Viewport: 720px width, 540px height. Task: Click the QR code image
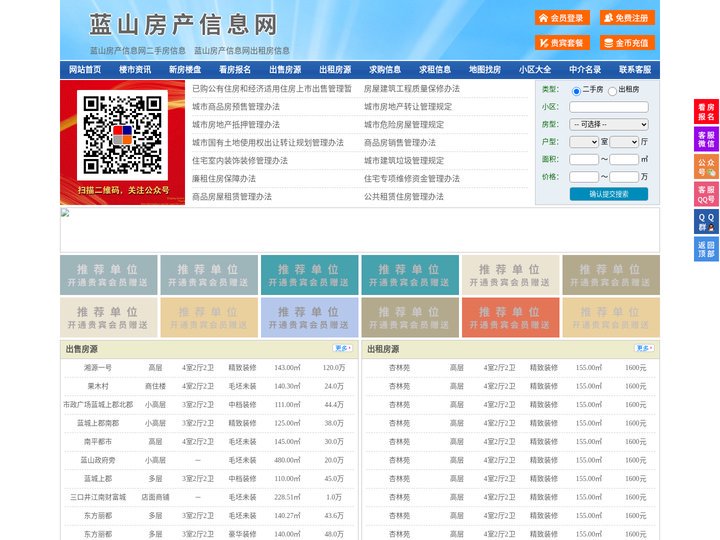click(x=122, y=135)
